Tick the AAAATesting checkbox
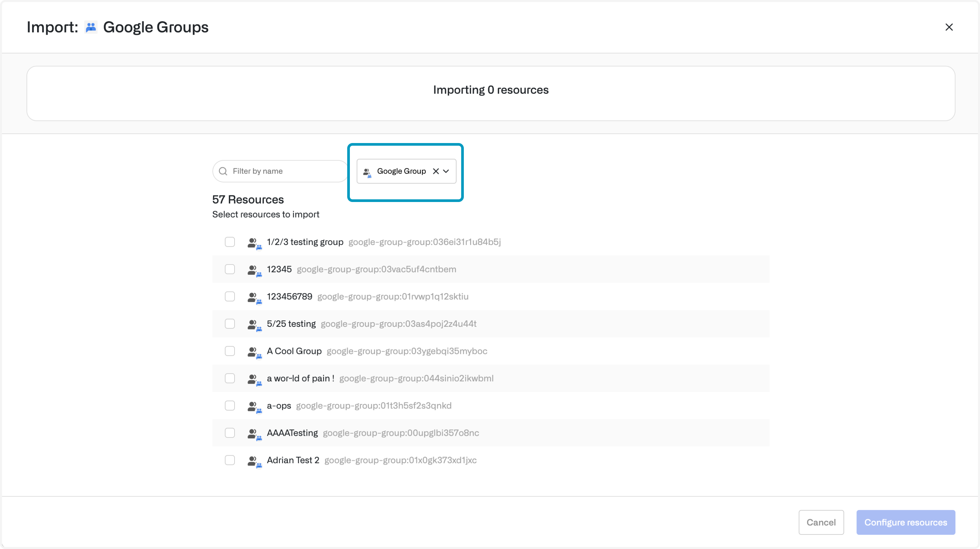Image resolution: width=980 pixels, height=549 pixels. [230, 433]
